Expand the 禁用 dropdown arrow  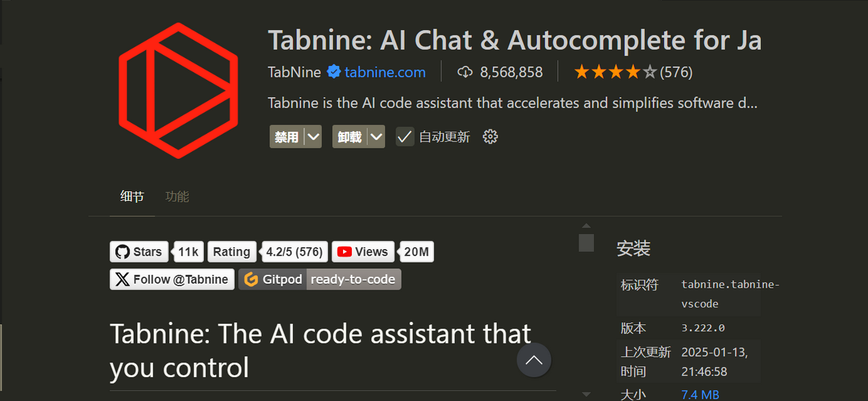pyautogui.click(x=313, y=136)
